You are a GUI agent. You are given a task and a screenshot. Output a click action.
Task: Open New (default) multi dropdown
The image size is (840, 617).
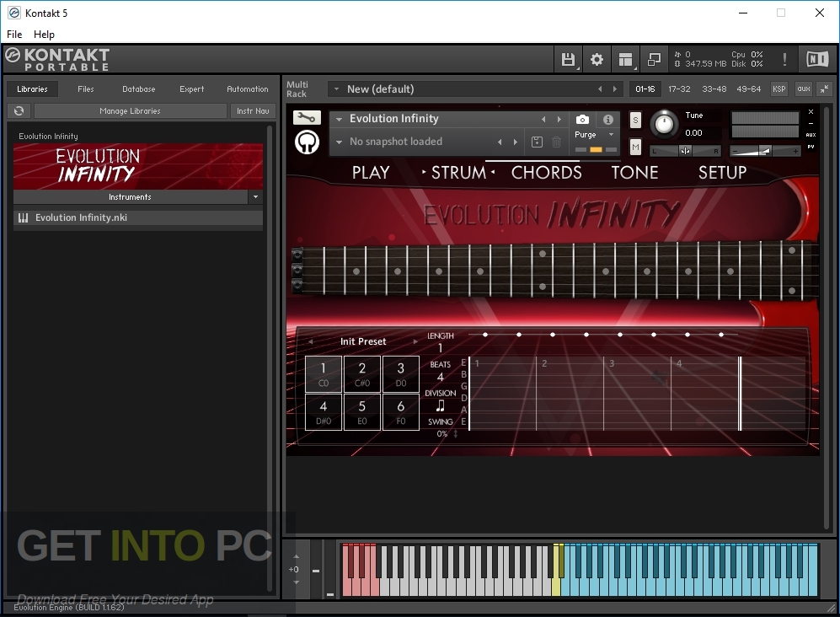click(336, 89)
